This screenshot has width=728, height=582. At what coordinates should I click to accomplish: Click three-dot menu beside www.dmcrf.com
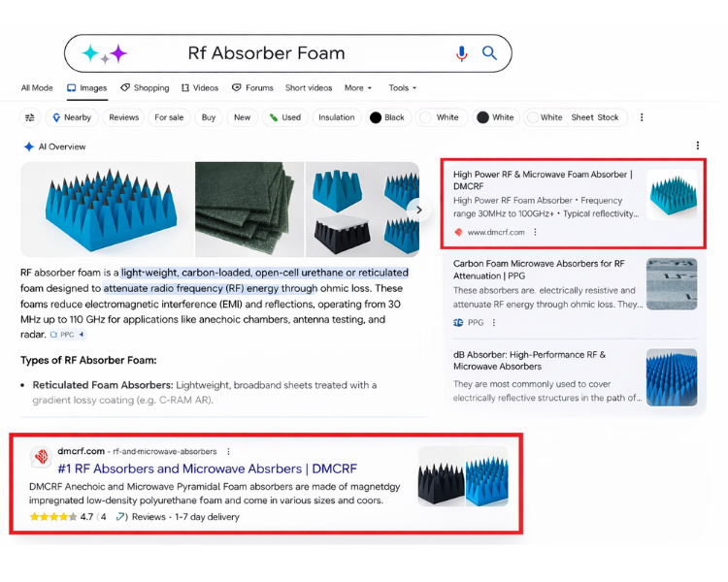click(x=535, y=233)
